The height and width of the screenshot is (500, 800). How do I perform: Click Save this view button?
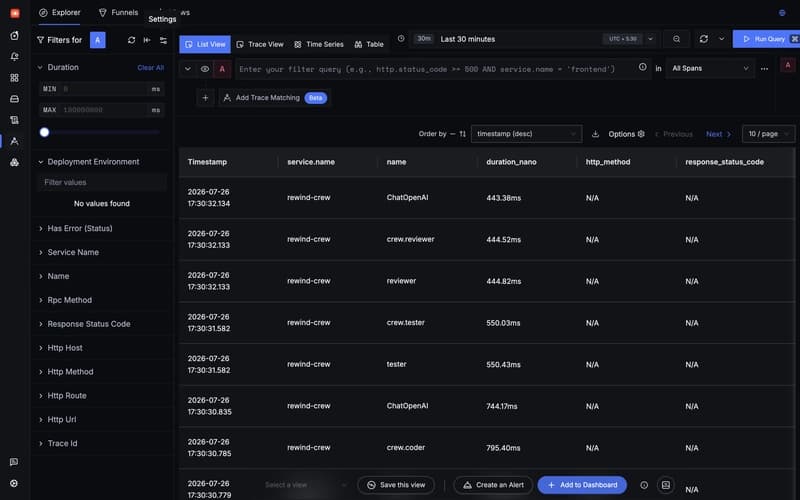point(396,485)
